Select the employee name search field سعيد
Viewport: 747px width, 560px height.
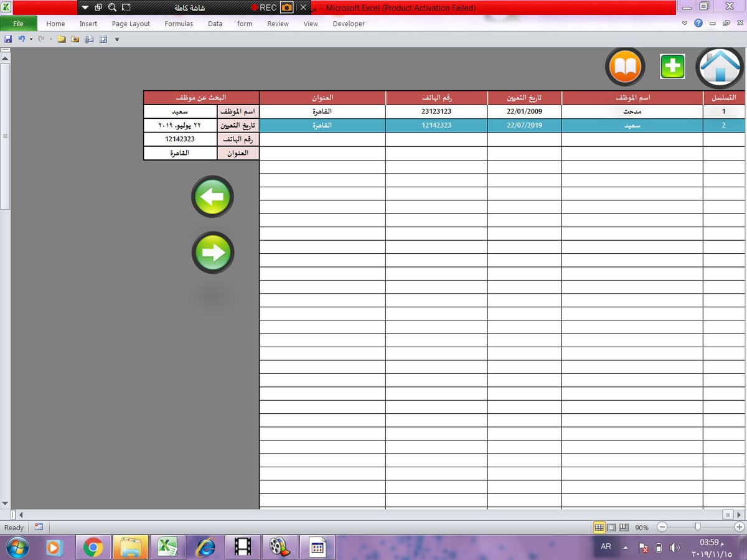180,111
